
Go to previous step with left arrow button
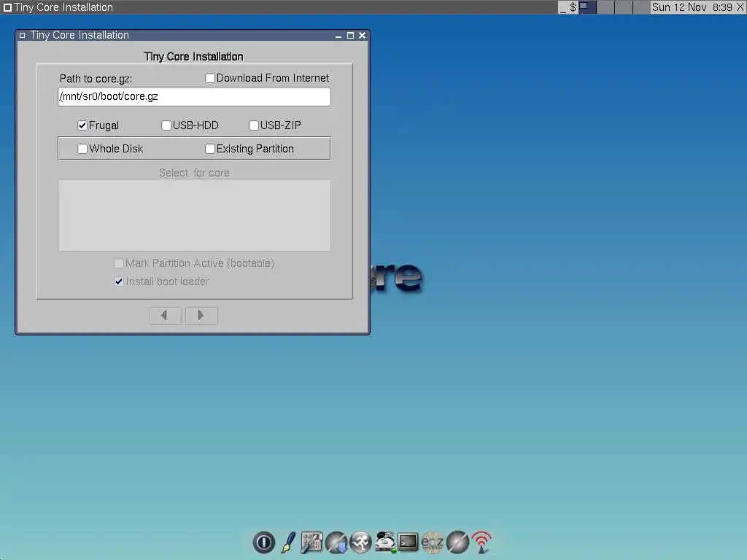[165, 316]
